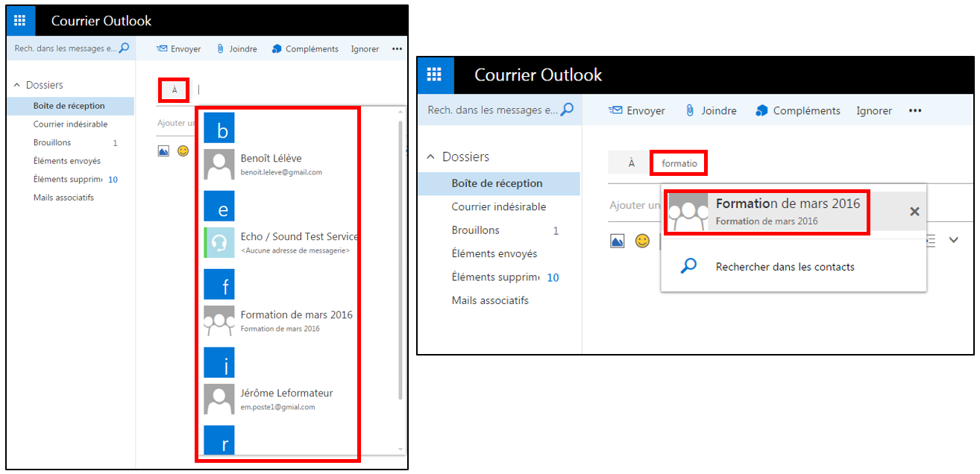Insert picture icon in left window
Viewport: 980px width, 474px height.
pyautogui.click(x=163, y=151)
